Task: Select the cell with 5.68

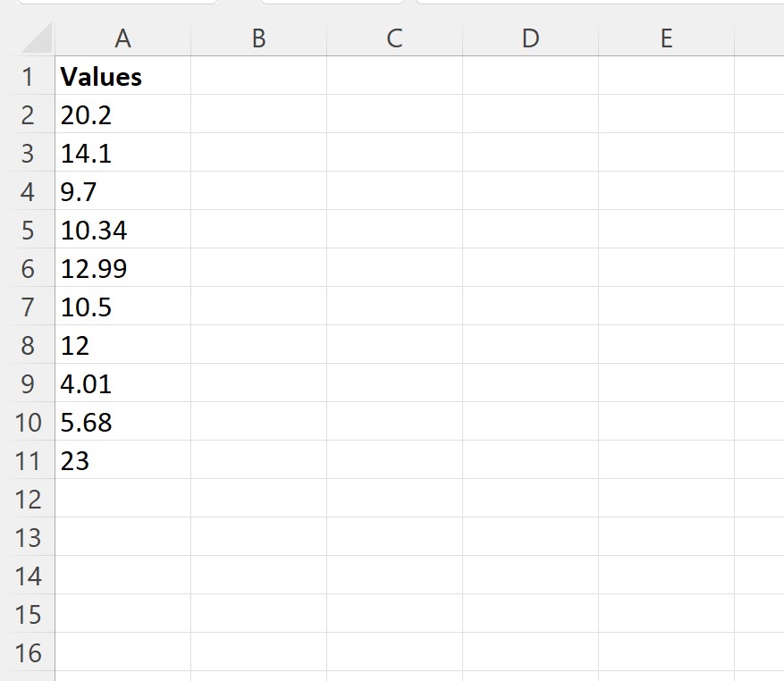Action: [122, 422]
